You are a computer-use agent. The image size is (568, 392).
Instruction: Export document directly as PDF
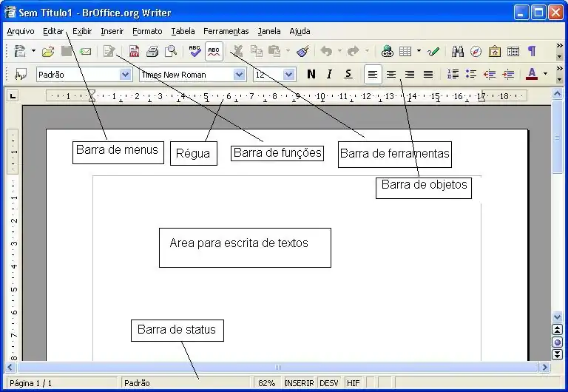coord(134,51)
